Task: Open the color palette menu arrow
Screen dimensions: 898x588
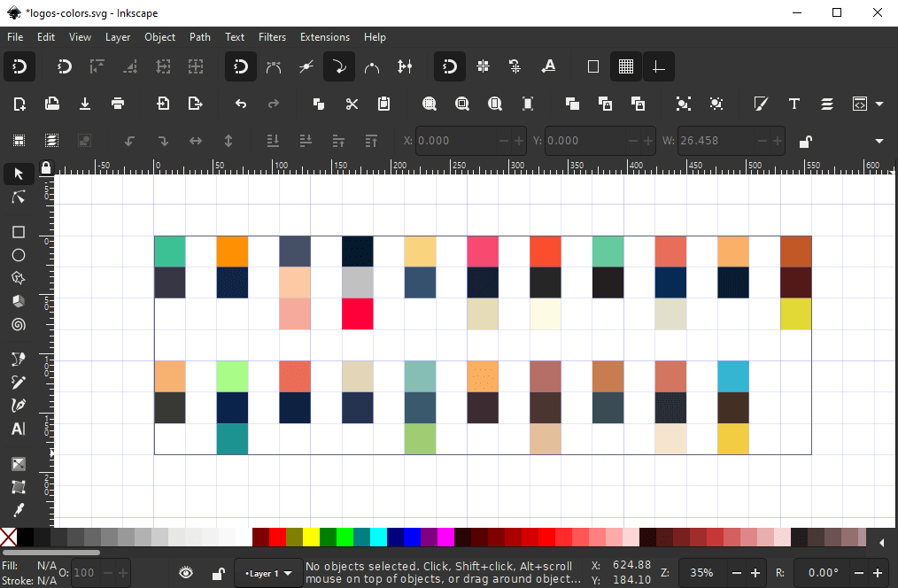Action: [x=881, y=542]
